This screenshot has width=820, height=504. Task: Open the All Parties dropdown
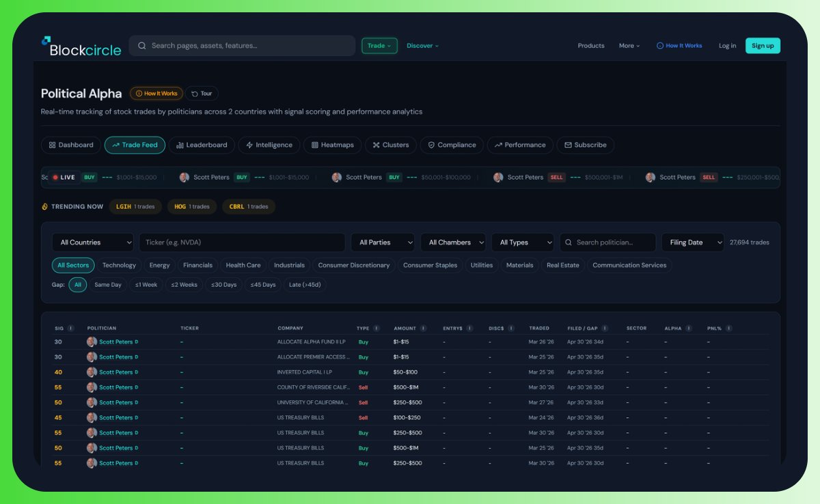click(x=383, y=242)
